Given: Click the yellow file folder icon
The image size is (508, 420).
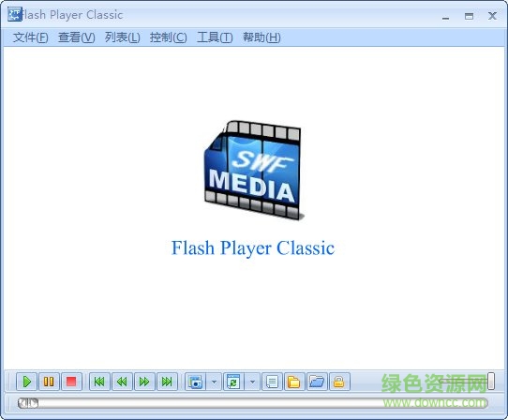Looking at the screenshot, I should 294,382.
